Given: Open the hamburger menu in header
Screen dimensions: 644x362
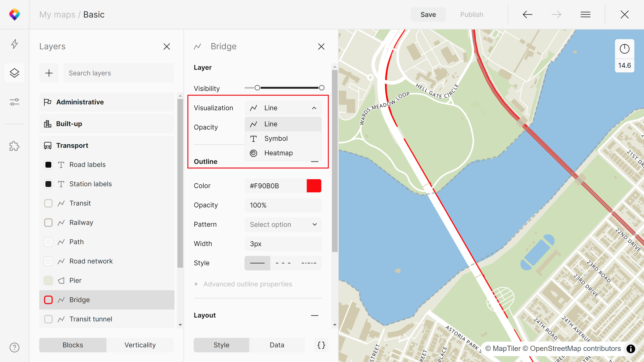Looking at the screenshot, I should 585,14.
